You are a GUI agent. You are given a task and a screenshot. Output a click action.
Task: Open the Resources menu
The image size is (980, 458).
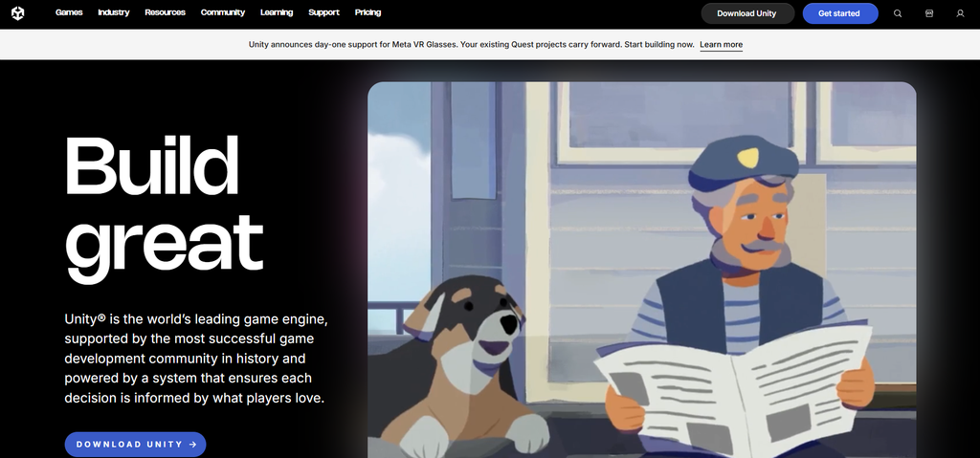[165, 12]
